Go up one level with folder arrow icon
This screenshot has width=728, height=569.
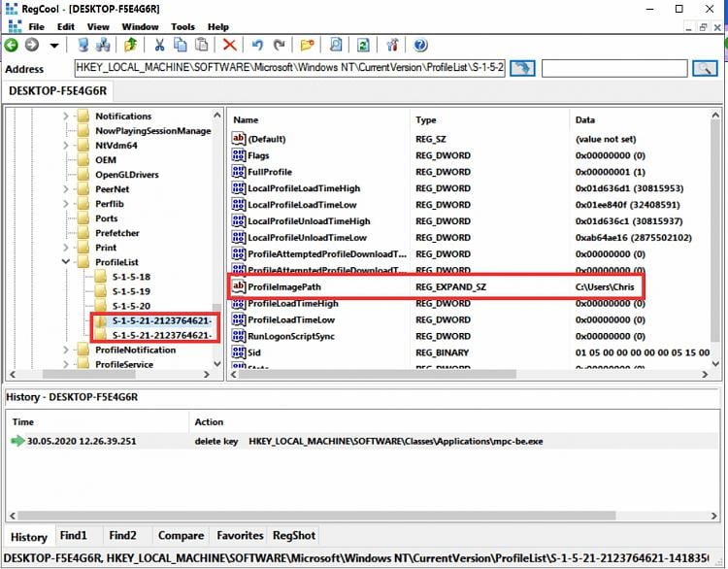130,45
